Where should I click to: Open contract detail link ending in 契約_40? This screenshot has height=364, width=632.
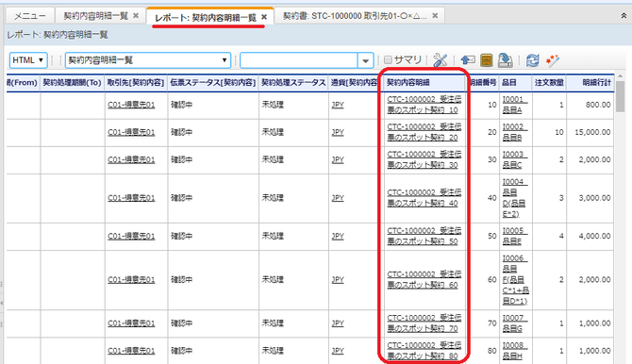(424, 197)
